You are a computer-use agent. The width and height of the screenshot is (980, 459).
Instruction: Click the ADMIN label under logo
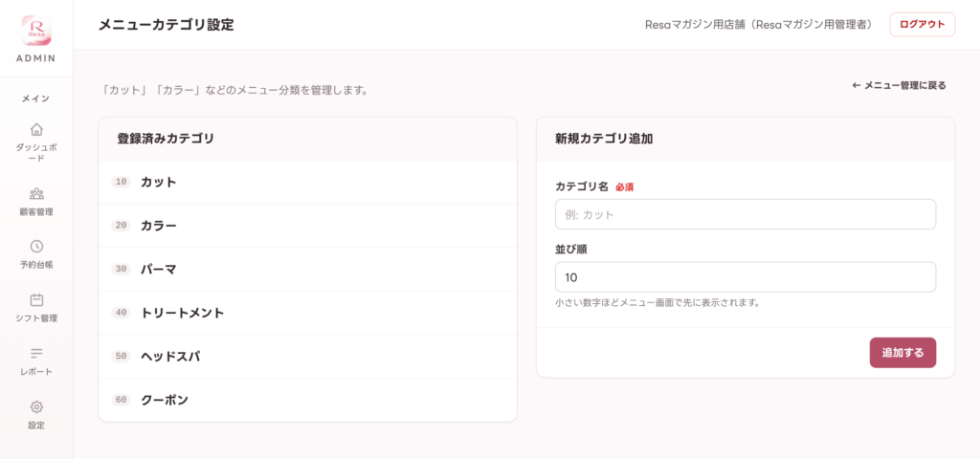36,58
